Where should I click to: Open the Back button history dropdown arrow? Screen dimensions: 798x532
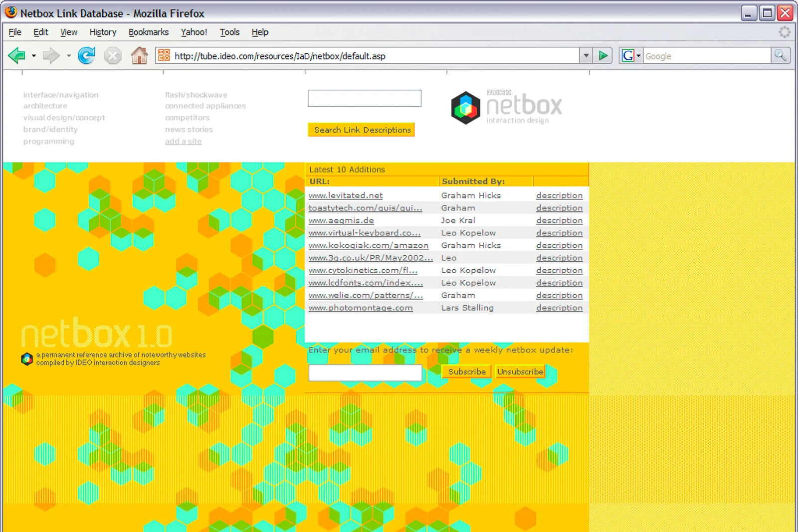pos(33,56)
